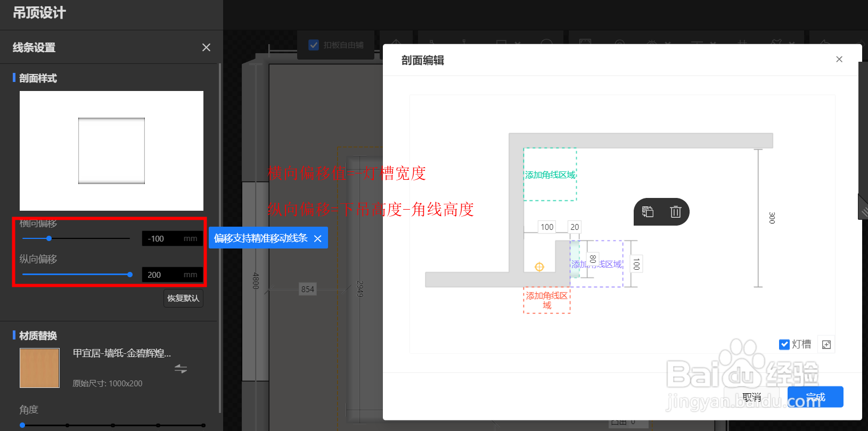Close the 线条设置 panel
868x431 pixels.
coord(206,47)
